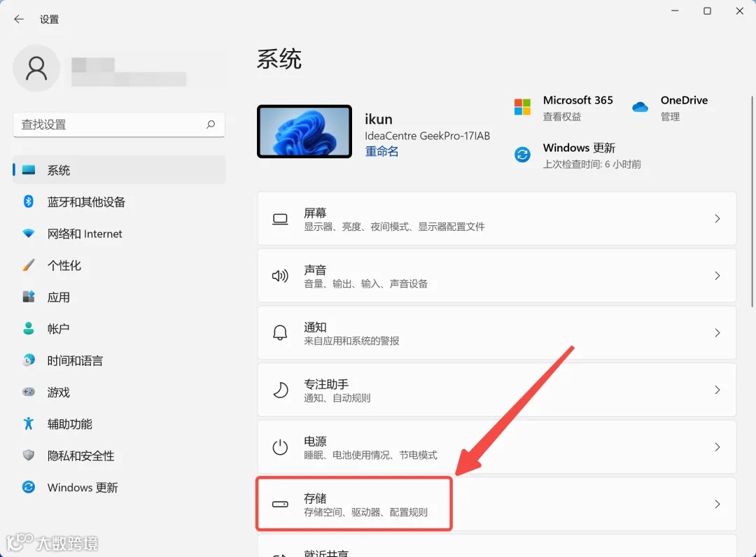This screenshot has height=557, width=756.
Task: Click the 系统 page heading
Action: (279, 59)
